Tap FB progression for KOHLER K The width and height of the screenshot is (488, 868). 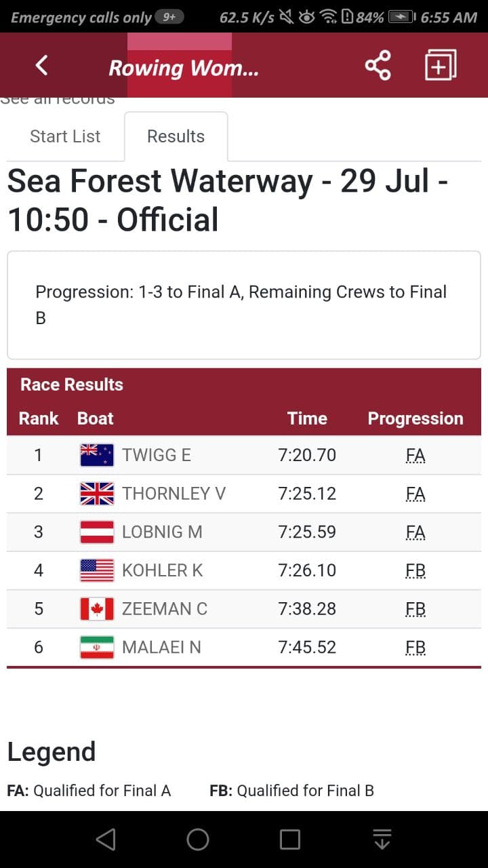[x=415, y=570]
